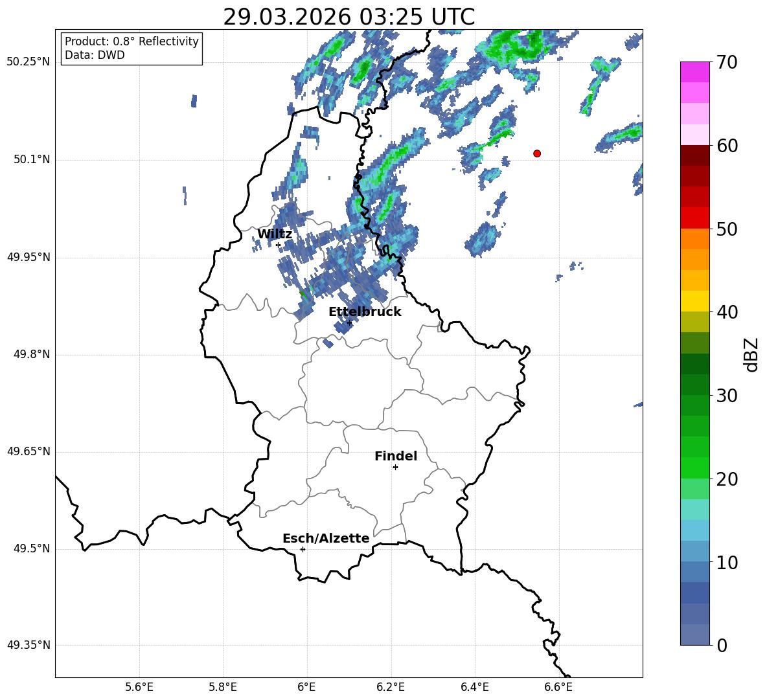Select the Esch/Alzette city label
This screenshot has height=700, width=767.
(326, 538)
